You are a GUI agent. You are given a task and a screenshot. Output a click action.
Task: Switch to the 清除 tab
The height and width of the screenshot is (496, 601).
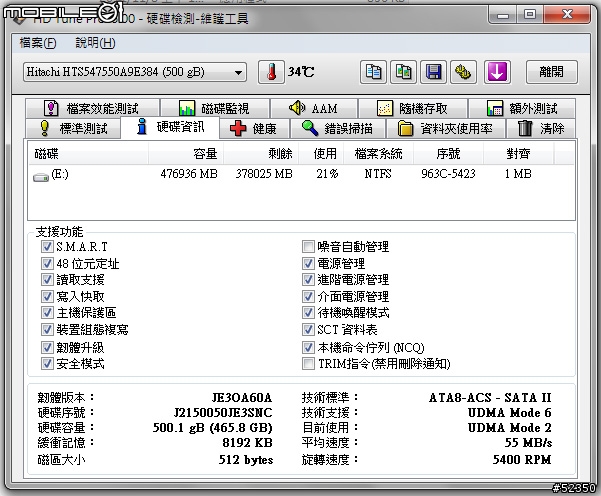541,128
